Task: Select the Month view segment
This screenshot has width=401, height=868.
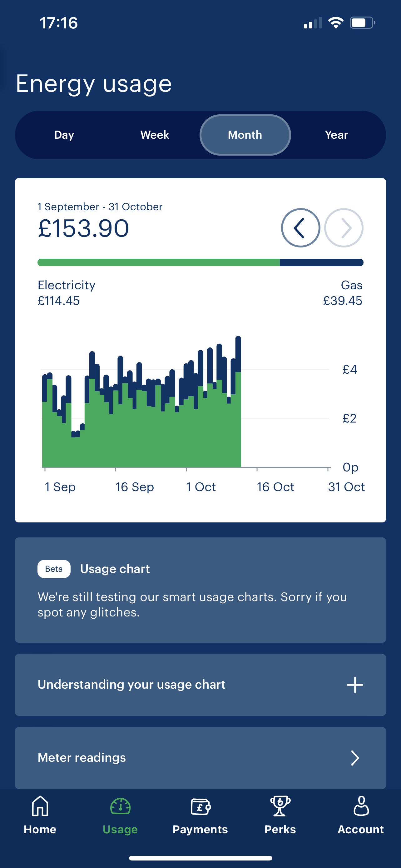Action: click(245, 135)
